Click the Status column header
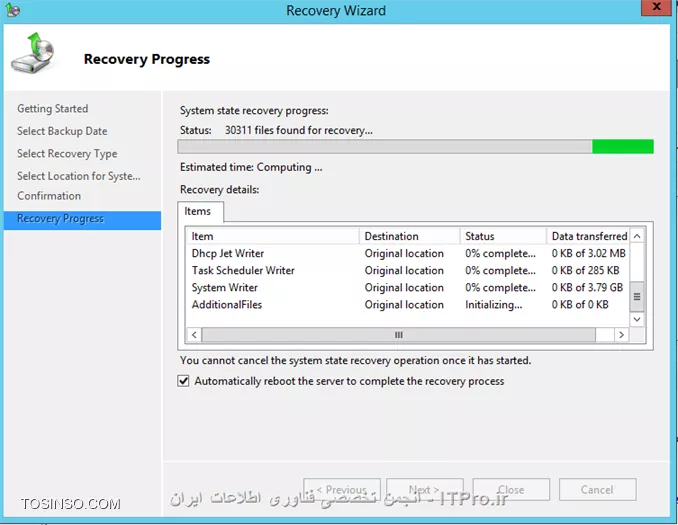Screen dimensions: 678x525 click(x=503, y=236)
